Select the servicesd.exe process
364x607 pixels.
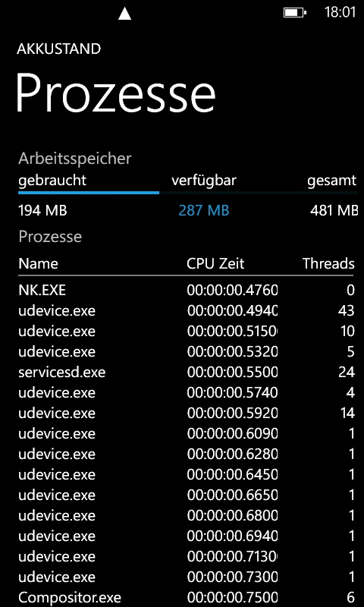(186, 373)
